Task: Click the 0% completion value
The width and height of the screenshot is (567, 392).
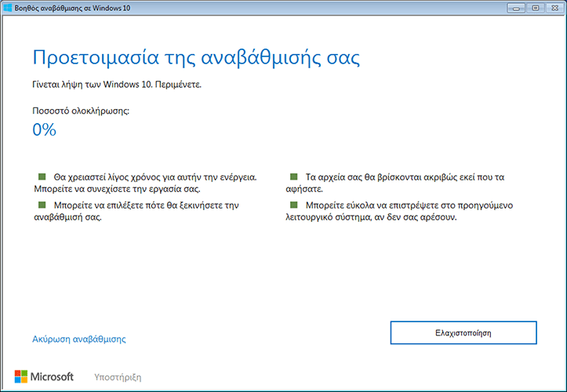Action: (44, 129)
